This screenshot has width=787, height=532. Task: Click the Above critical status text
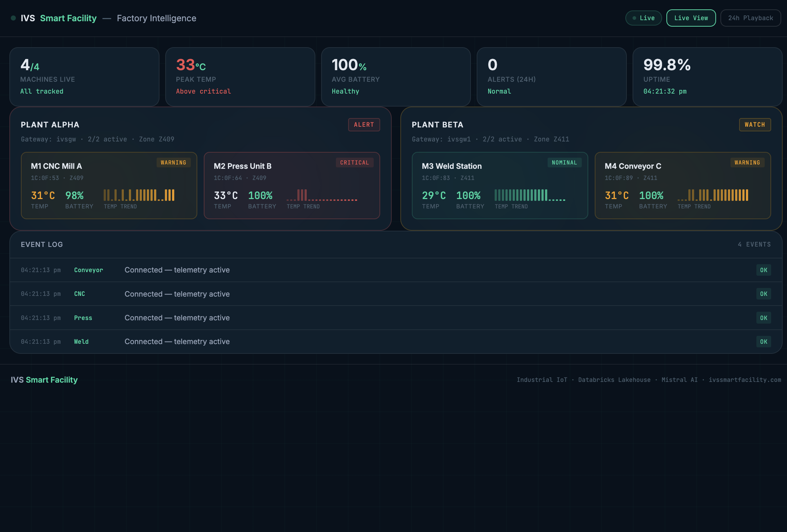point(203,91)
